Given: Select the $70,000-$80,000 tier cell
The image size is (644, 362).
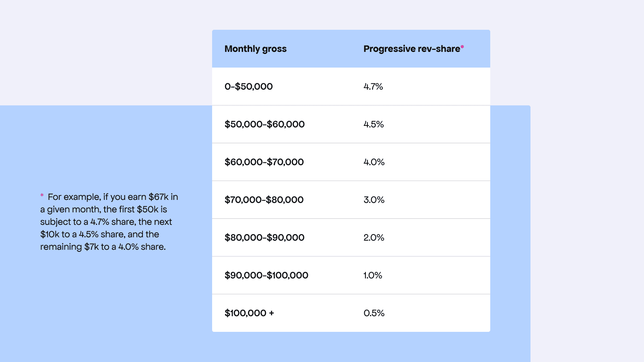Looking at the screenshot, I should (264, 200).
